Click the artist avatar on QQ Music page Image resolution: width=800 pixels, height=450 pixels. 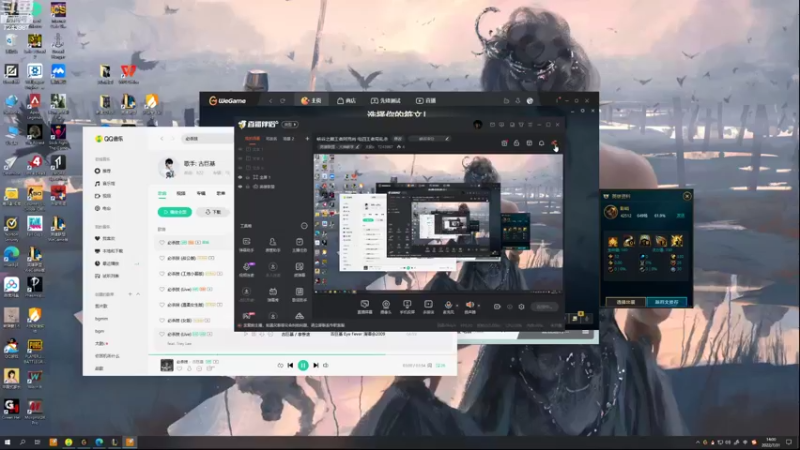(169, 167)
